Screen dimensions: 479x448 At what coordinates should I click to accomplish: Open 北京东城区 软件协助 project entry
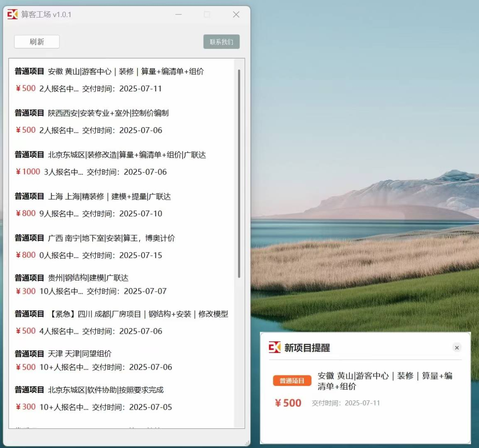click(105, 390)
